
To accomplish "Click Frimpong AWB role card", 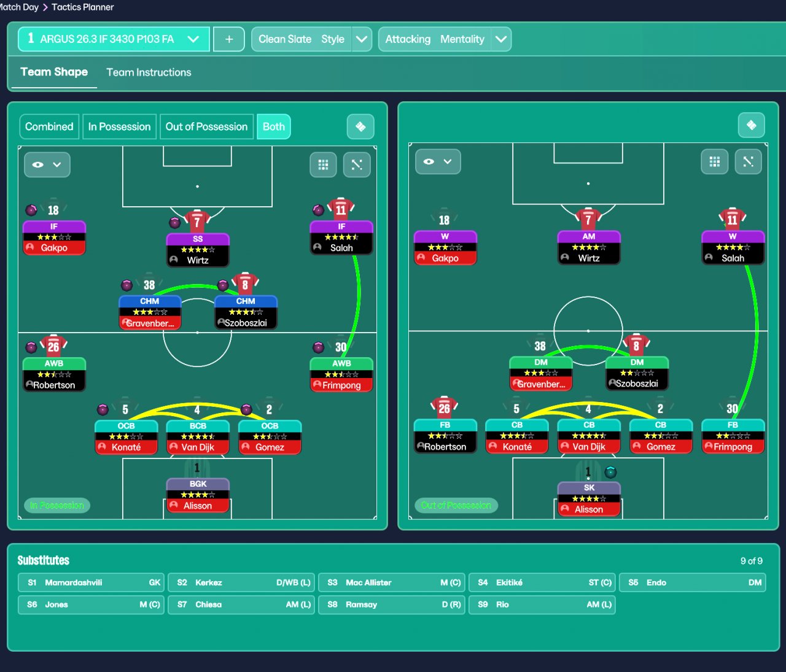I will (341, 374).
